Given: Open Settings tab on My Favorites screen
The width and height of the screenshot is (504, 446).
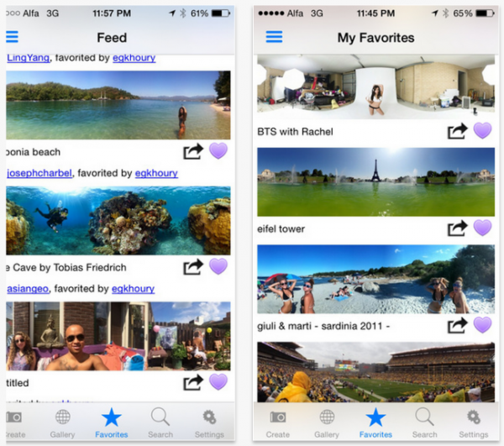Looking at the screenshot, I should point(473,422).
